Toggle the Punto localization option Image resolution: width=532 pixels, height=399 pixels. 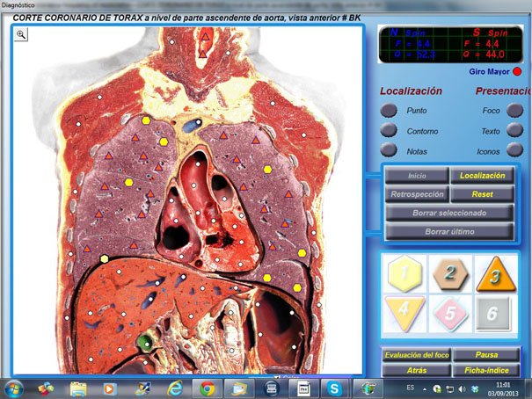(x=389, y=111)
